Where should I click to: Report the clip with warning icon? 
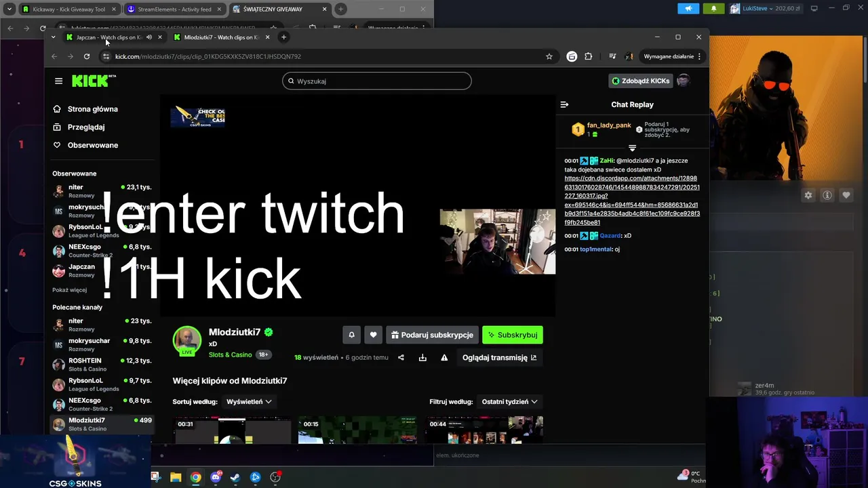pyautogui.click(x=444, y=358)
